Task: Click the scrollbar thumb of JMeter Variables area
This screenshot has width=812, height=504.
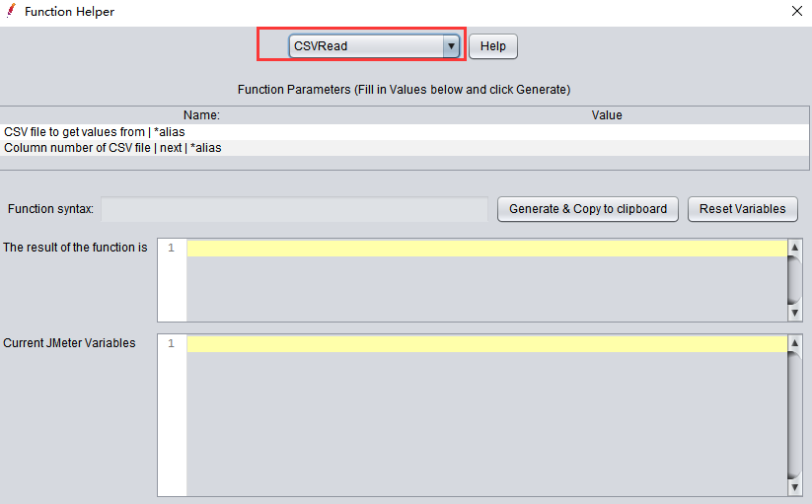Action: coord(795,414)
